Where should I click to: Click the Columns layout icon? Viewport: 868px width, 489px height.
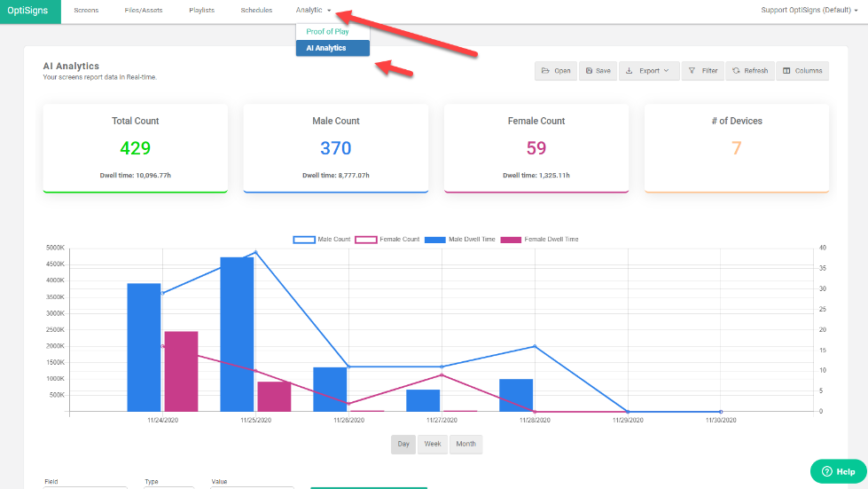coord(786,71)
